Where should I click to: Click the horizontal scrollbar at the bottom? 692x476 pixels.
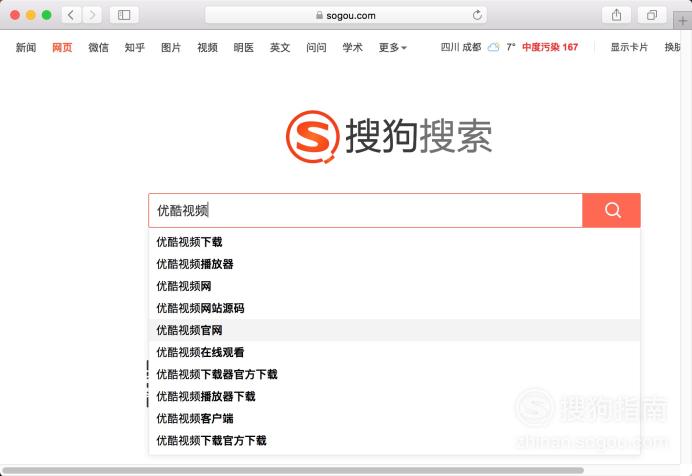pos(293,470)
